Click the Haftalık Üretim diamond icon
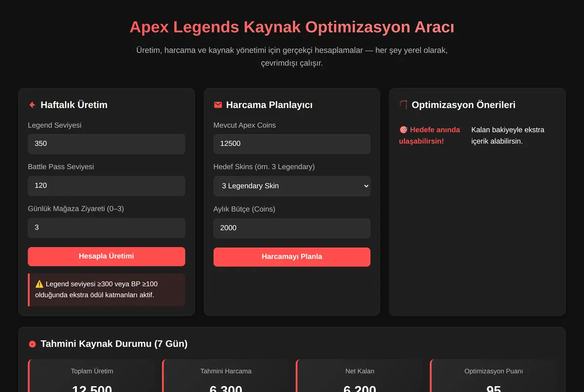 (x=32, y=105)
